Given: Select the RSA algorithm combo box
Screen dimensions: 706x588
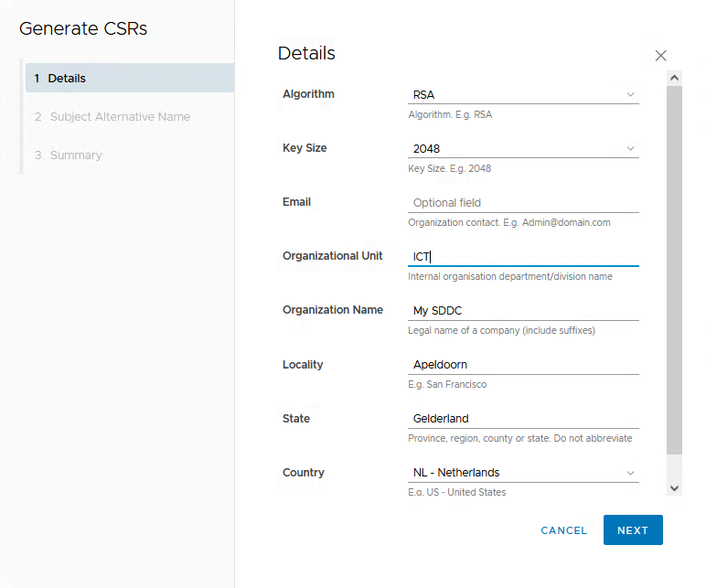Looking at the screenshot, I should tap(523, 95).
